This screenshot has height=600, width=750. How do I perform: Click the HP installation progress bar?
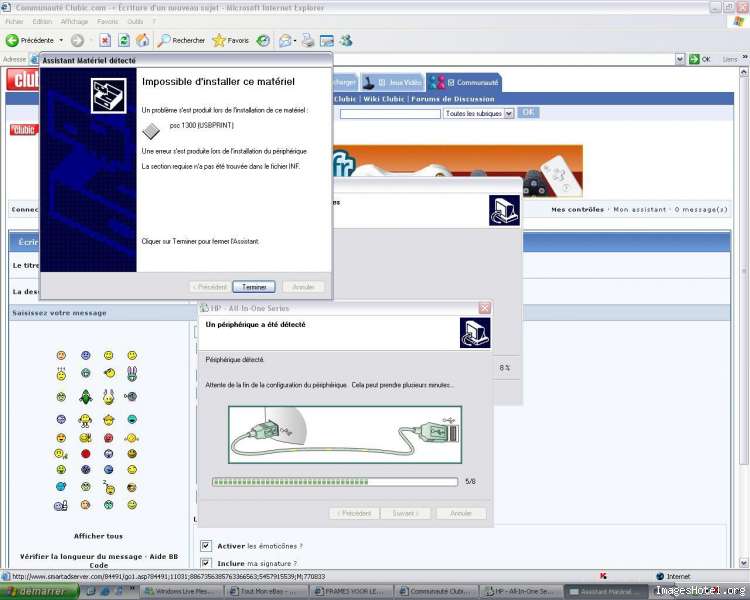[x=335, y=481]
